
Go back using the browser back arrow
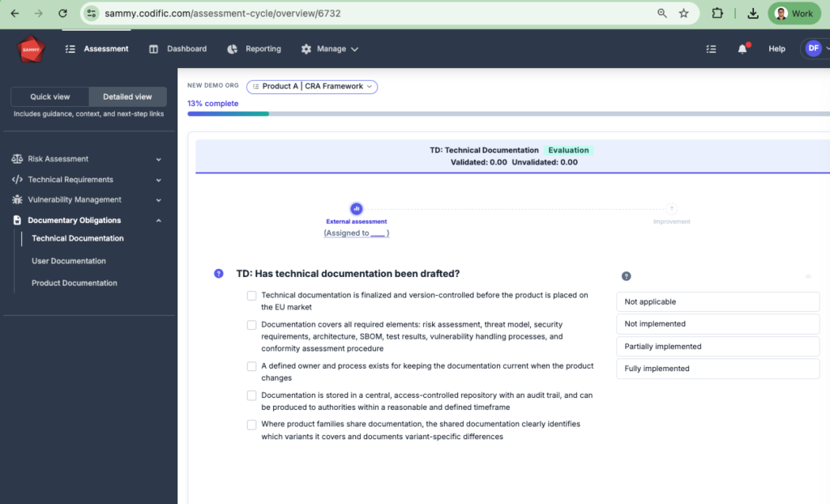15,13
